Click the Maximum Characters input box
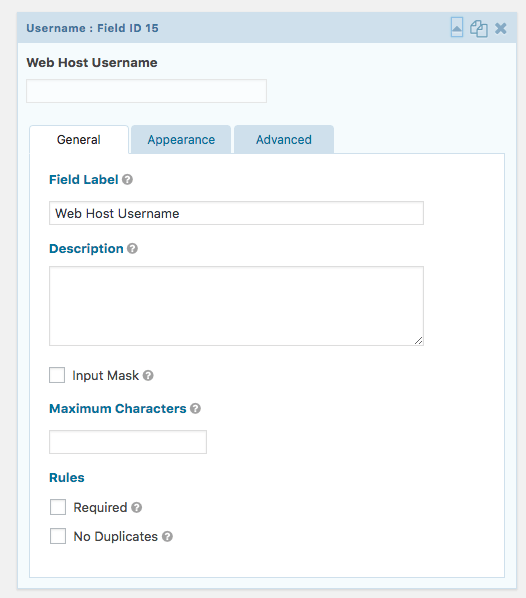This screenshot has width=526, height=598. point(128,442)
